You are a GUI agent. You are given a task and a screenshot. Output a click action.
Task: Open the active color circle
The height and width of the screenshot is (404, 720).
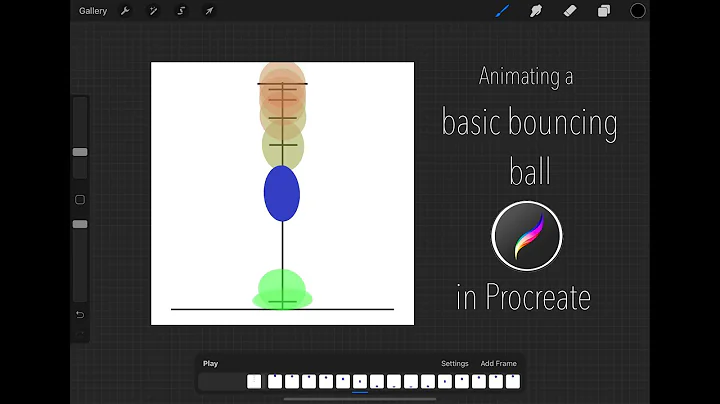[637, 11]
